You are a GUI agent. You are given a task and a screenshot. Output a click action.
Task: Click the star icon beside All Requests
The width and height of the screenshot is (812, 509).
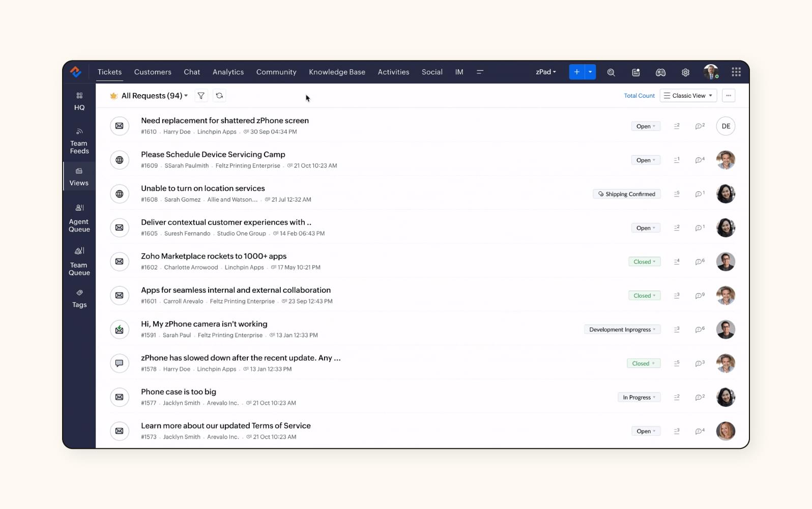pyautogui.click(x=113, y=96)
